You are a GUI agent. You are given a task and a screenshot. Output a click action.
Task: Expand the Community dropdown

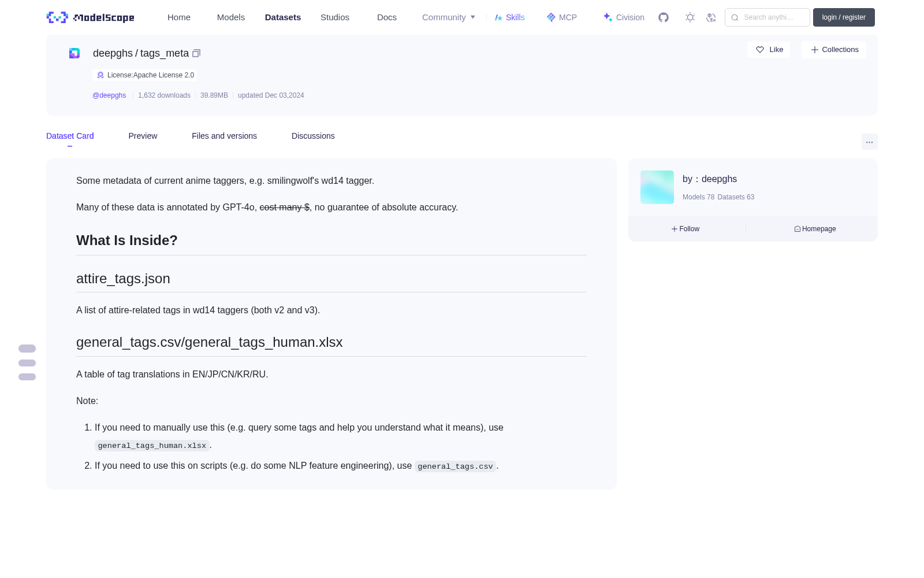[449, 17]
